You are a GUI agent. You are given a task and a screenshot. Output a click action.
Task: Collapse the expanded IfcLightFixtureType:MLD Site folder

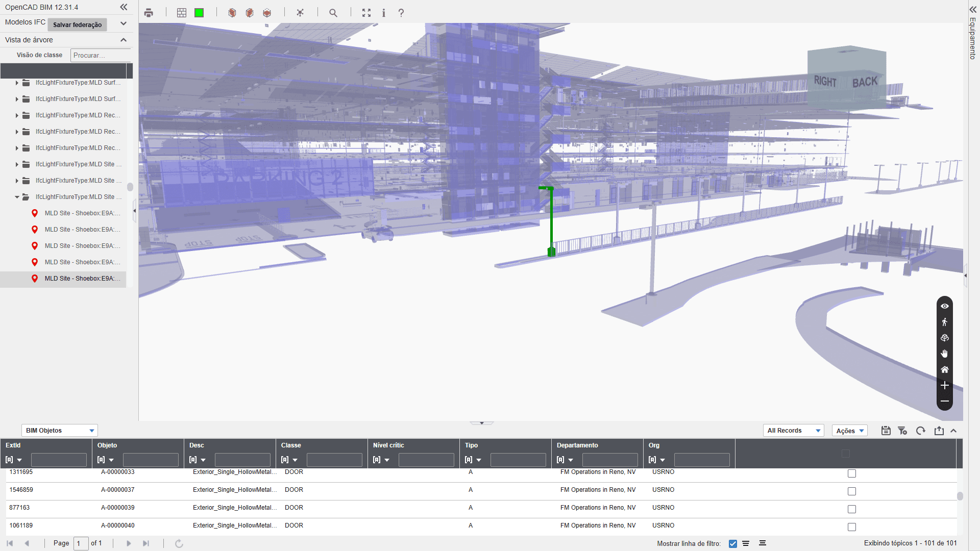click(x=17, y=197)
